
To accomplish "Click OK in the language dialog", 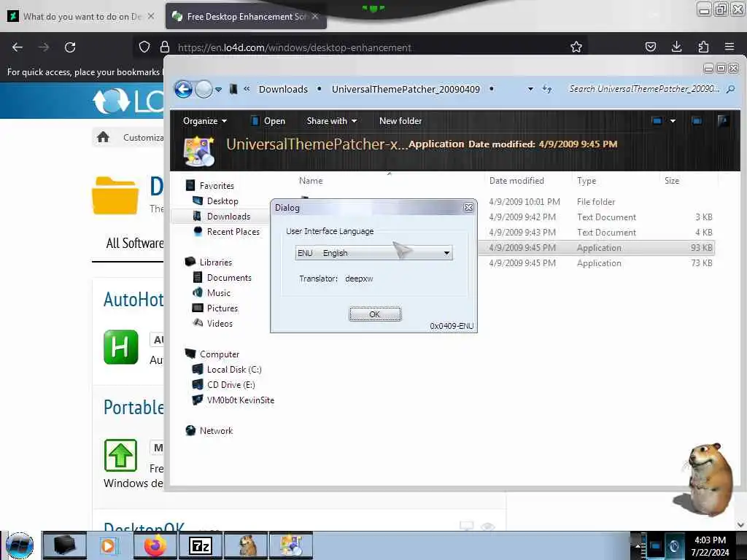I will (375, 314).
